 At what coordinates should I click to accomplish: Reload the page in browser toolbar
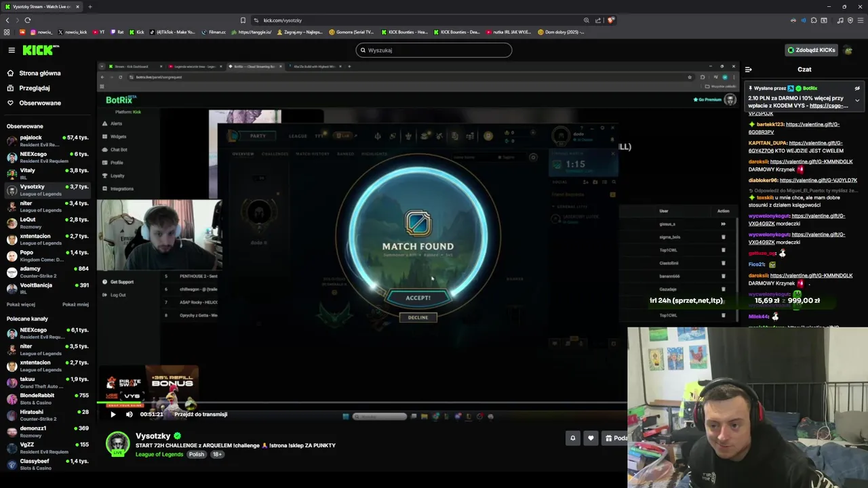(28, 20)
